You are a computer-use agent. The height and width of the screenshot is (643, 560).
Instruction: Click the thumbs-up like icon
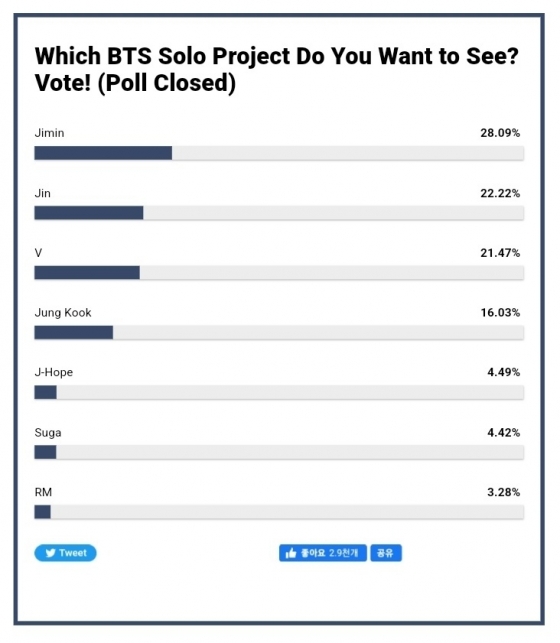click(291, 553)
